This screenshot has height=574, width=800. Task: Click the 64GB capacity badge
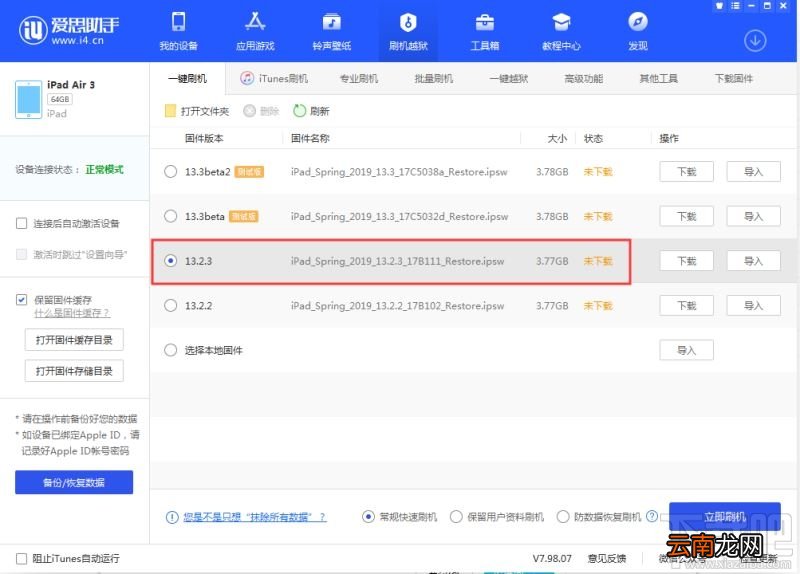[60, 99]
